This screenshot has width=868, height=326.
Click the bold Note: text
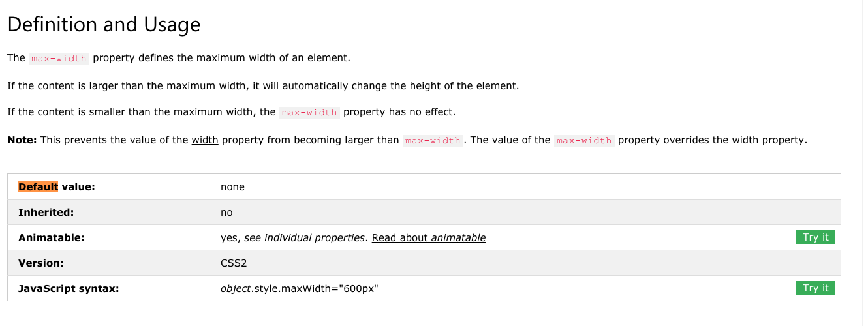point(22,140)
